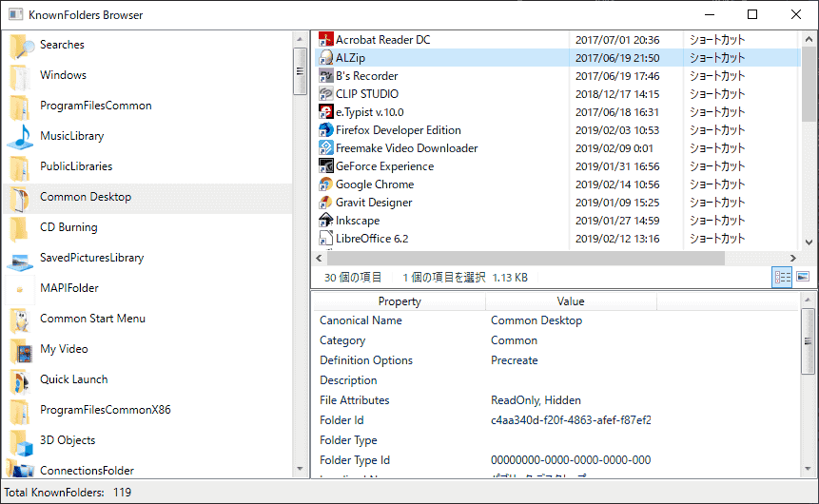The height and width of the screenshot is (504, 819).
Task: Click the File Attributes value ReadOnly, Hidden
Action: tap(536, 400)
